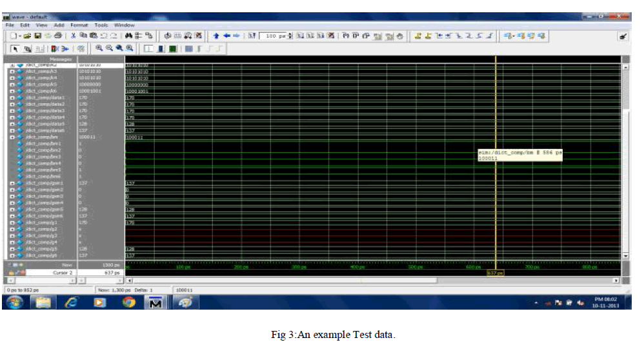Open the Format menu
The image size is (644, 358).
pyautogui.click(x=79, y=25)
